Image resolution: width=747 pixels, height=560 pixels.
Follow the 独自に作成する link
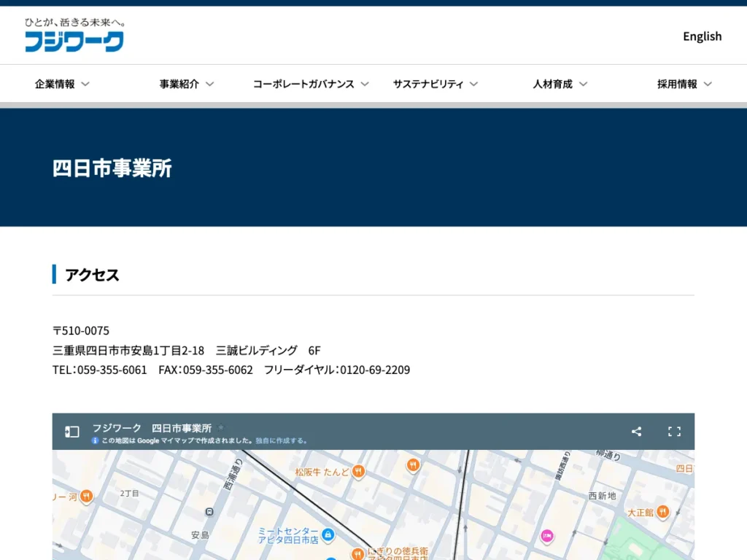(281, 440)
